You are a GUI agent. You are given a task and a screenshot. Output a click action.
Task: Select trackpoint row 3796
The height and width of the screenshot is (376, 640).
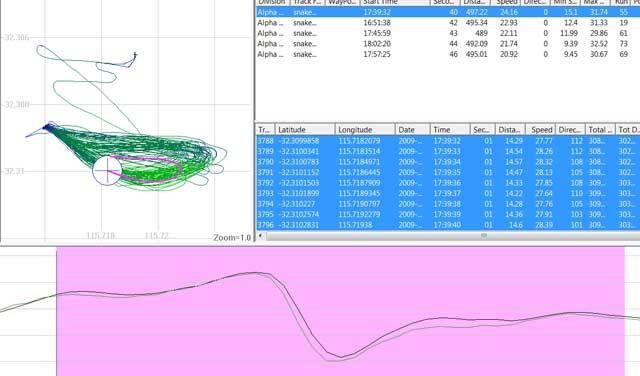click(448, 225)
